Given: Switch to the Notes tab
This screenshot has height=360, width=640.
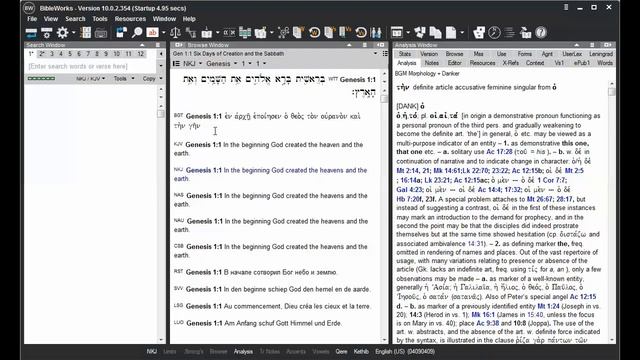Looking at the screenshot, I should [431, 63].
